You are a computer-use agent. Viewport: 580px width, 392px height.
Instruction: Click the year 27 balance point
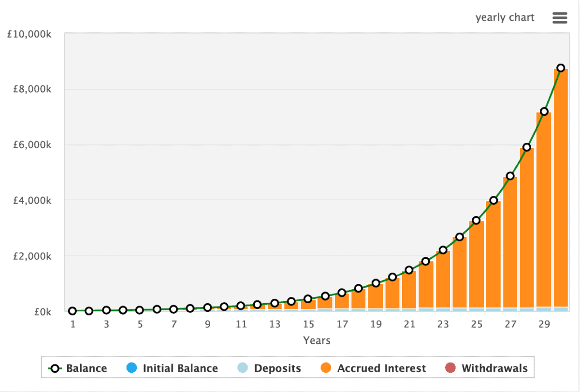click(x=510, y=176)
